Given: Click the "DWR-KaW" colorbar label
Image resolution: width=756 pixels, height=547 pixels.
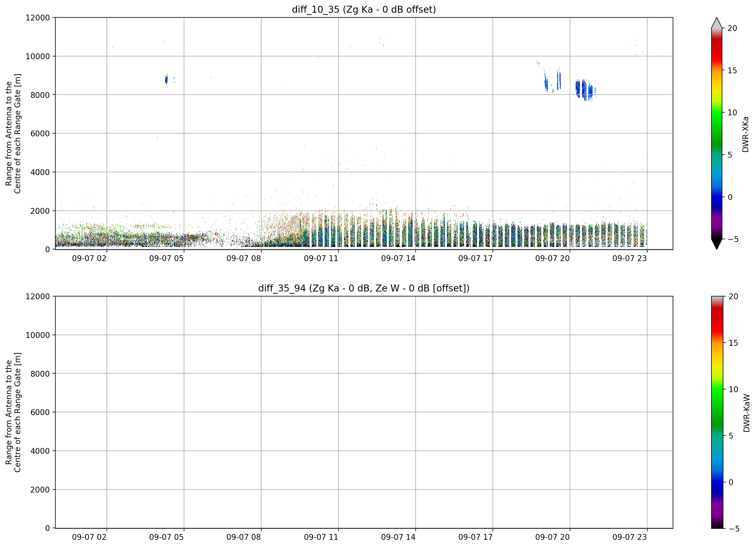Looking at the screenshot, I should tap(747, 413).
